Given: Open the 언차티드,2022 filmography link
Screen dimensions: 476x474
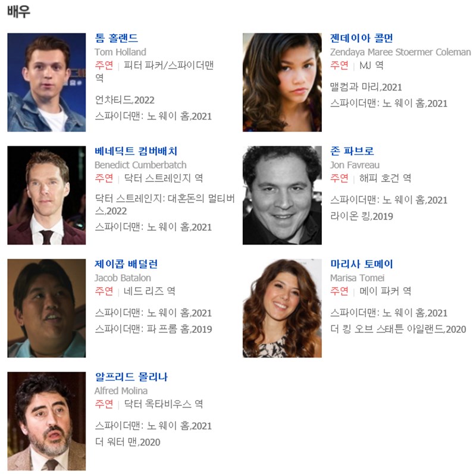Looking at the screenshot, I should point(125,100).
